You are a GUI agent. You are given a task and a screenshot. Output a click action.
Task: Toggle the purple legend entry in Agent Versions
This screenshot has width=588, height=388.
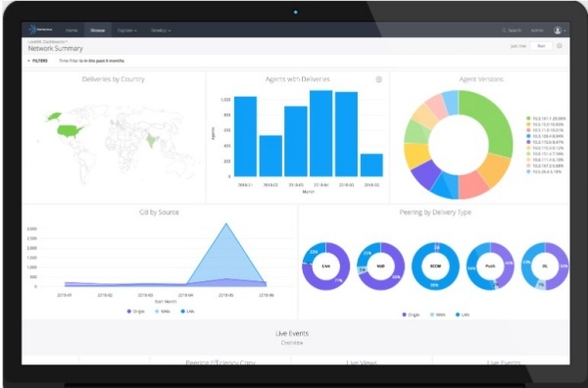click(545, 142)
